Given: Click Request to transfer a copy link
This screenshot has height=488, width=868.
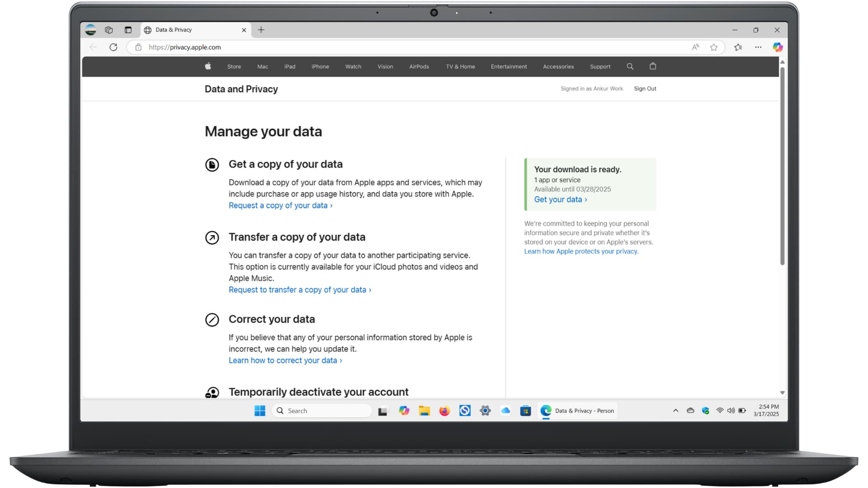Looking at the screenshot, I should click(300, 290).
